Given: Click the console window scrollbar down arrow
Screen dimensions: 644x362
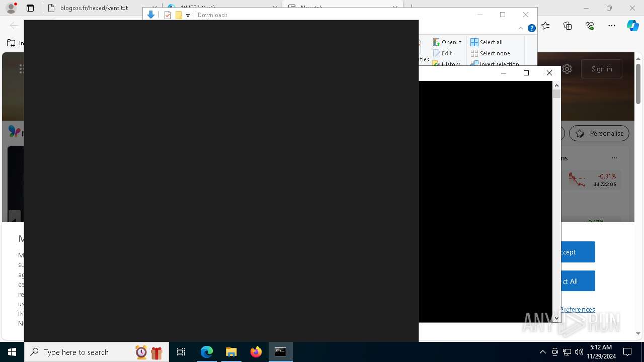Looking at the screenshot, I should click(x=556, y=318).
